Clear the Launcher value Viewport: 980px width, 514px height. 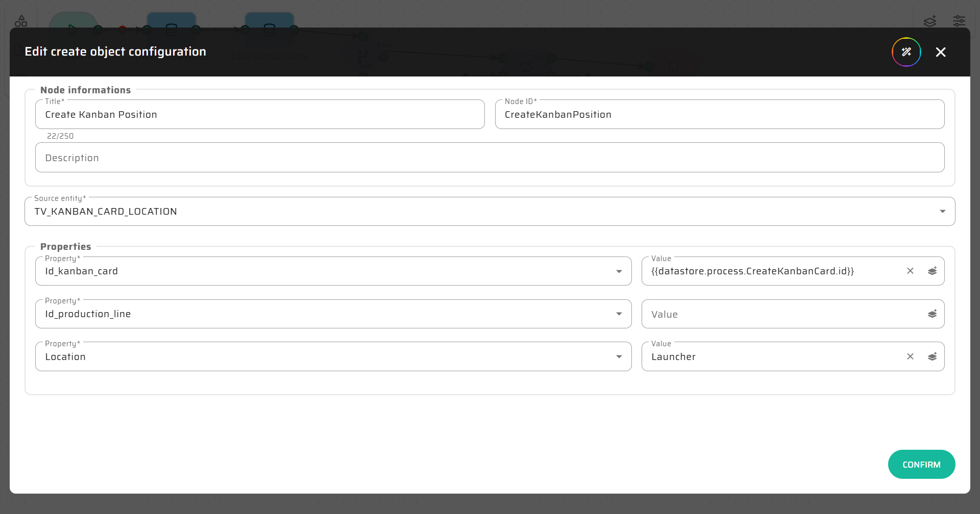[910, 357]
